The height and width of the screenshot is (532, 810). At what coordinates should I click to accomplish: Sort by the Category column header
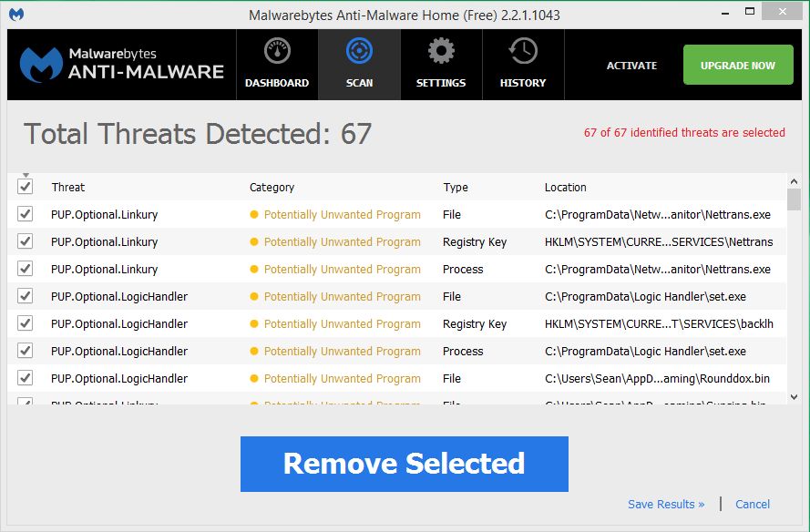272,187
